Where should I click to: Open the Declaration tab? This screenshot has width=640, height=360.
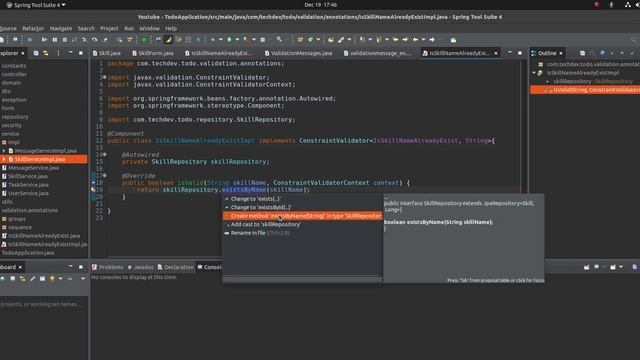pyautogui.click(x=176, y=267)
